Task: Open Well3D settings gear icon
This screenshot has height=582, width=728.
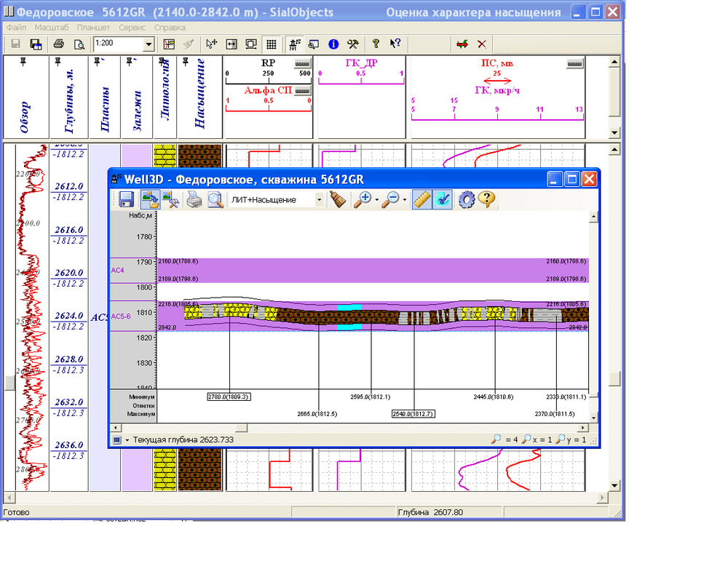Action: [466, 200]
